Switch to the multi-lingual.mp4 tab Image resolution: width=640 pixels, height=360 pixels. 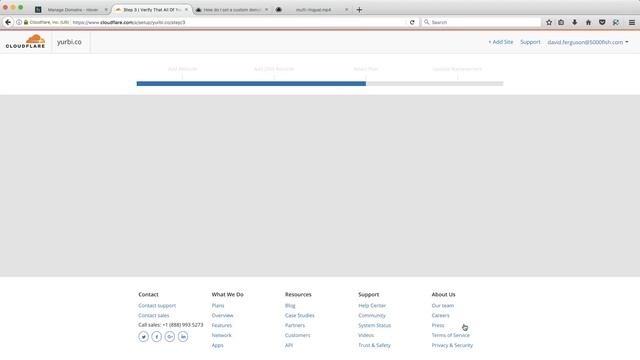[x=313, y=9]
